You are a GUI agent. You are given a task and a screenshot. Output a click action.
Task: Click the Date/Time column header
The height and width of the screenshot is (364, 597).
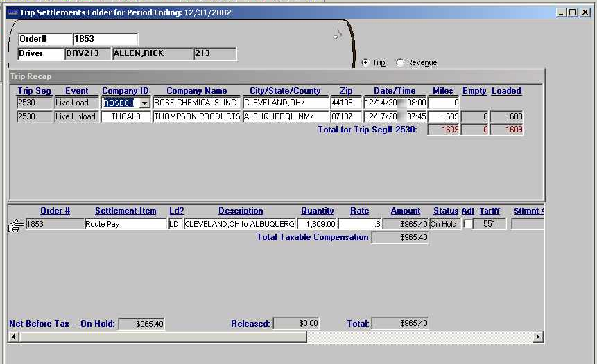pos(395,91)
